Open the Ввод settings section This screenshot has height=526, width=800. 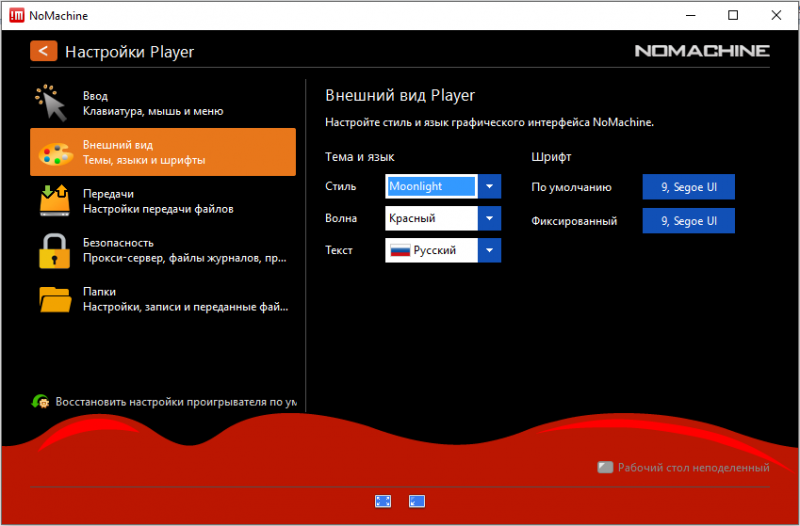coord(163,103)
